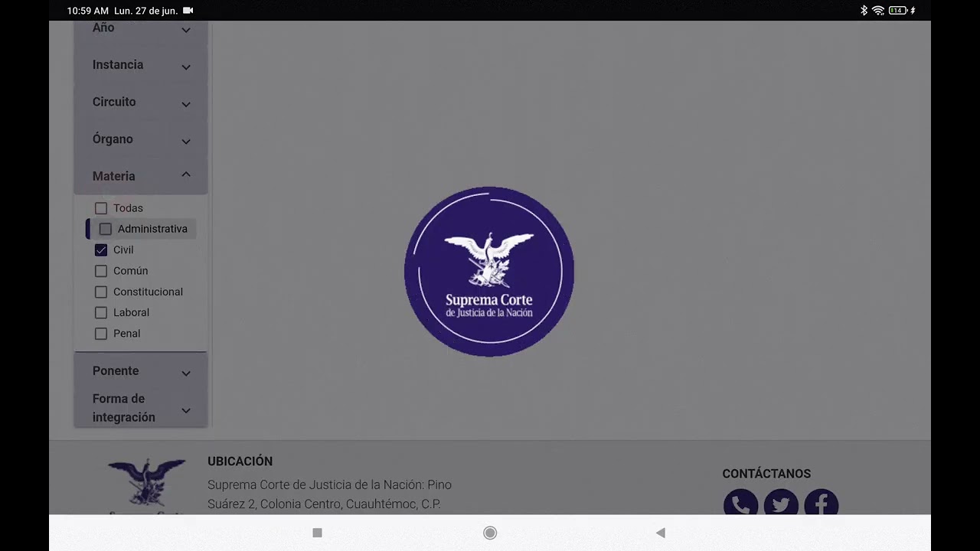Open the Twitter link icon
The image size is (980, 551).
[x=781, y=504]
